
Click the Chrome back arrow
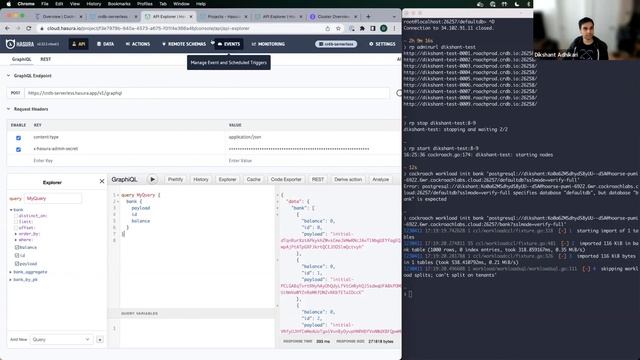coord(7,29)
